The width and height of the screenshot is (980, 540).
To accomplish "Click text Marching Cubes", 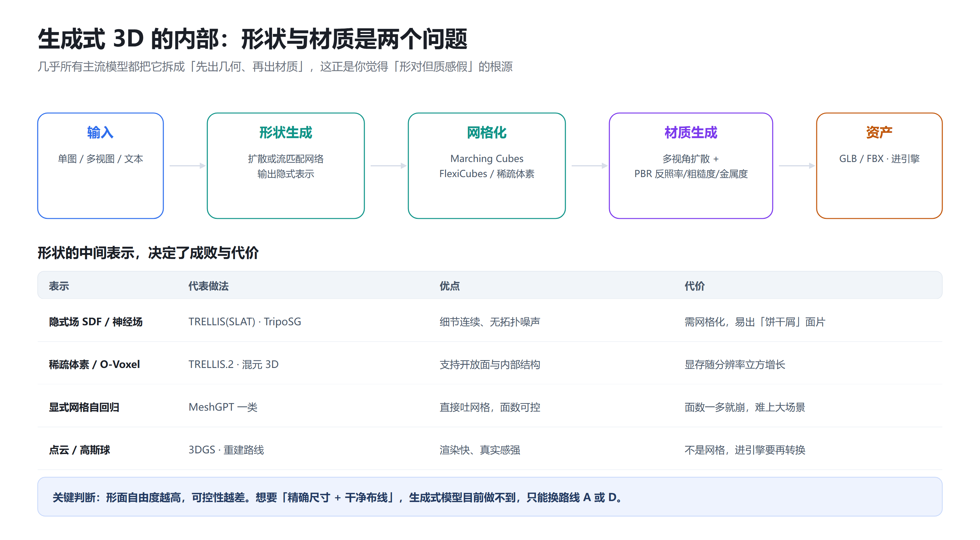I will click(x=487, y=159).
